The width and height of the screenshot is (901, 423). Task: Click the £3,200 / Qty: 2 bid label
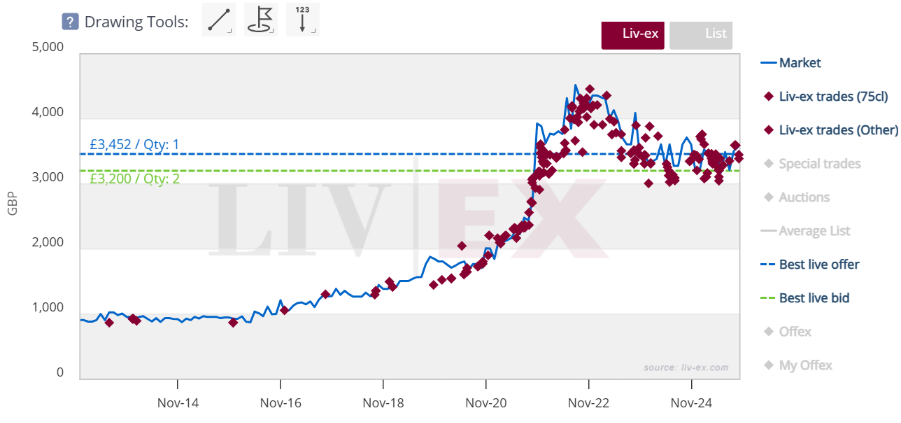(x=135, y=179)
